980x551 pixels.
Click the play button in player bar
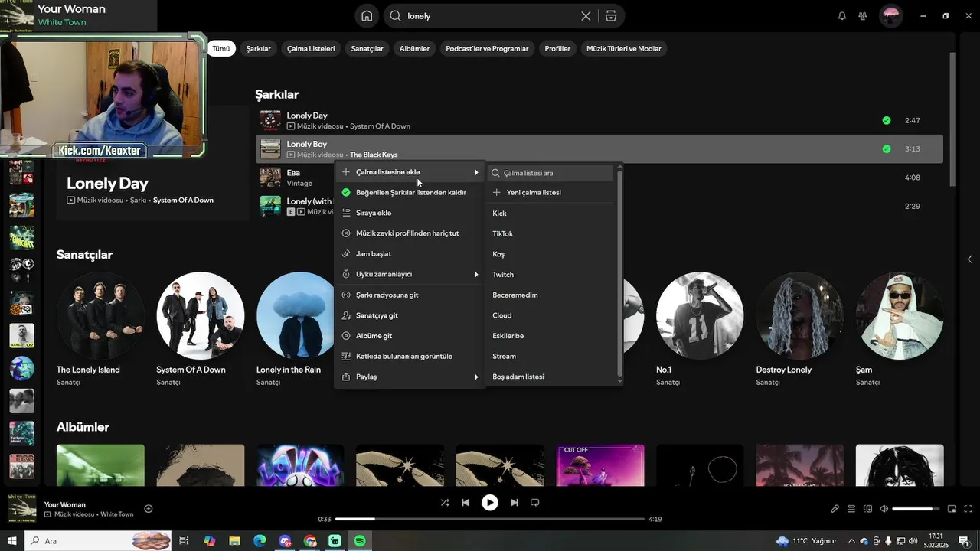coord(490,503)
